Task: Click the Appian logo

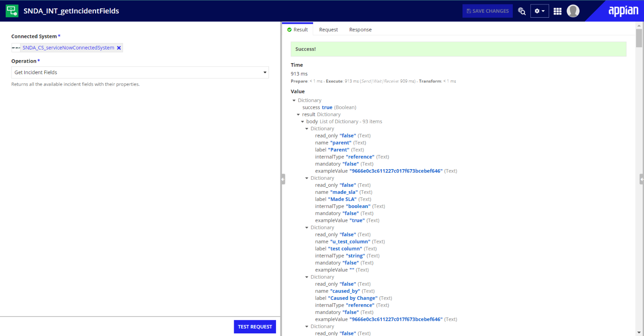Action: [x=623, y=11]
